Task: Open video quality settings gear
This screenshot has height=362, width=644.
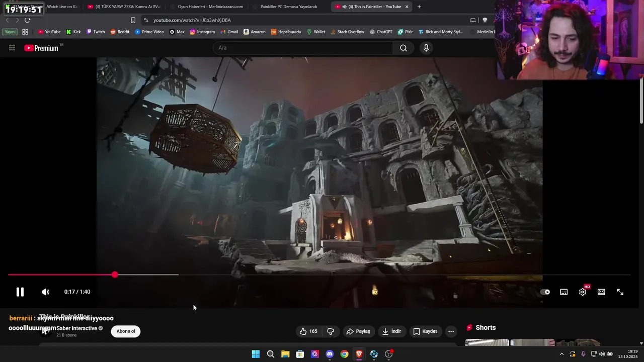Action: point(583,292)
